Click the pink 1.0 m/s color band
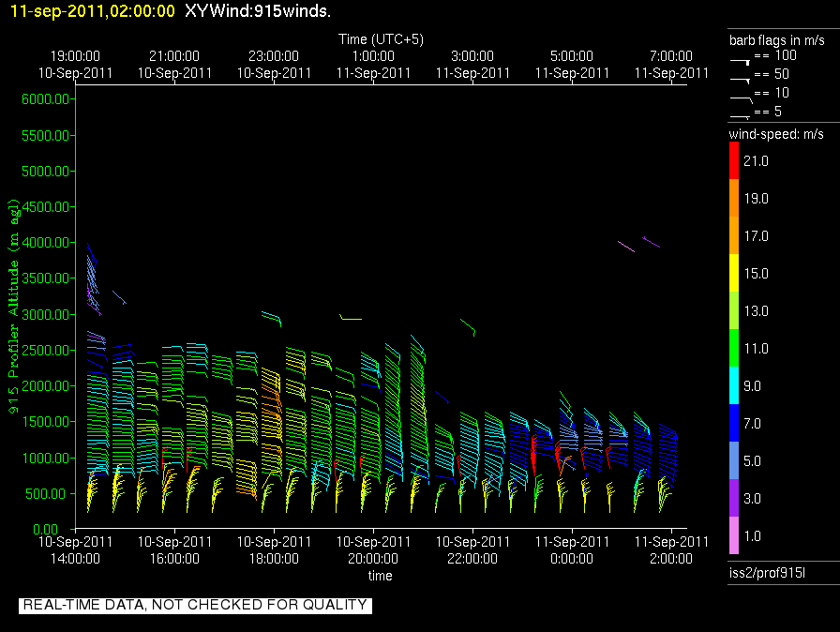 tap(734, 535)
